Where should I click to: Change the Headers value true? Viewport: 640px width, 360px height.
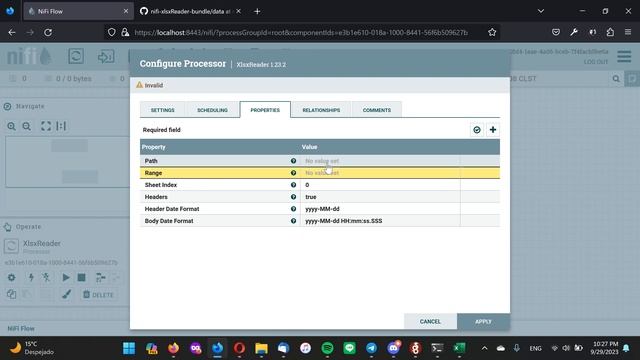click(x=380, y=197)
